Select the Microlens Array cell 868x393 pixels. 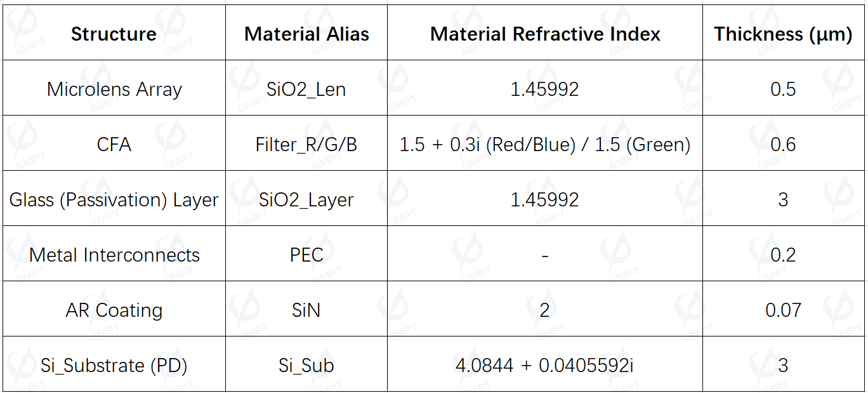point(114,89)
